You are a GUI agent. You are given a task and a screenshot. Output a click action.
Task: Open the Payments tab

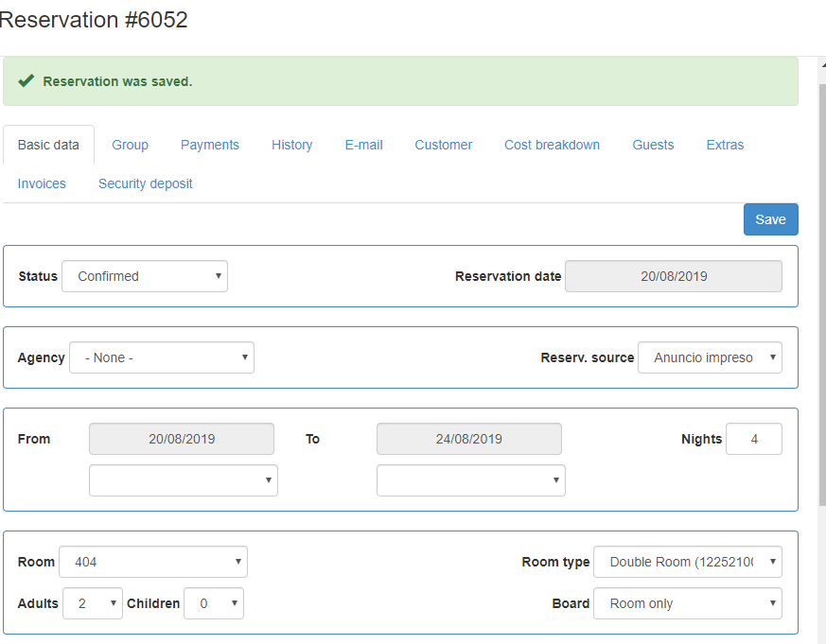[210, 145]
